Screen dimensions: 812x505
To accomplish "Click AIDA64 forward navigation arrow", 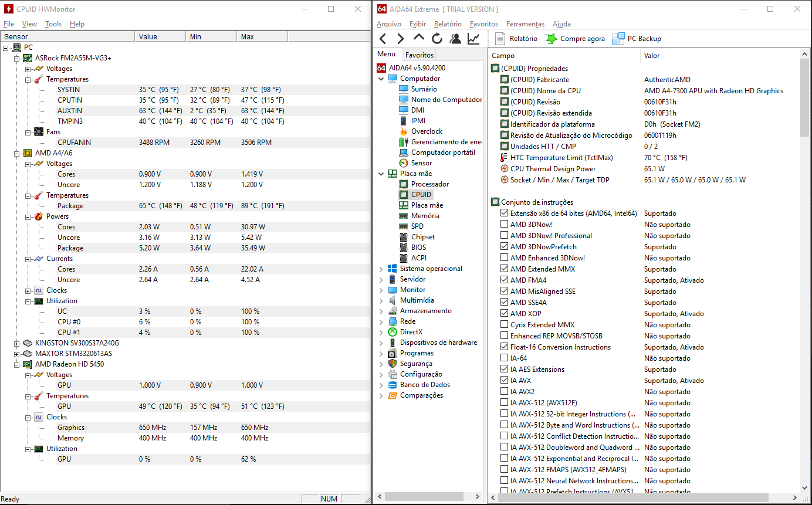I will tap(401, 39).
